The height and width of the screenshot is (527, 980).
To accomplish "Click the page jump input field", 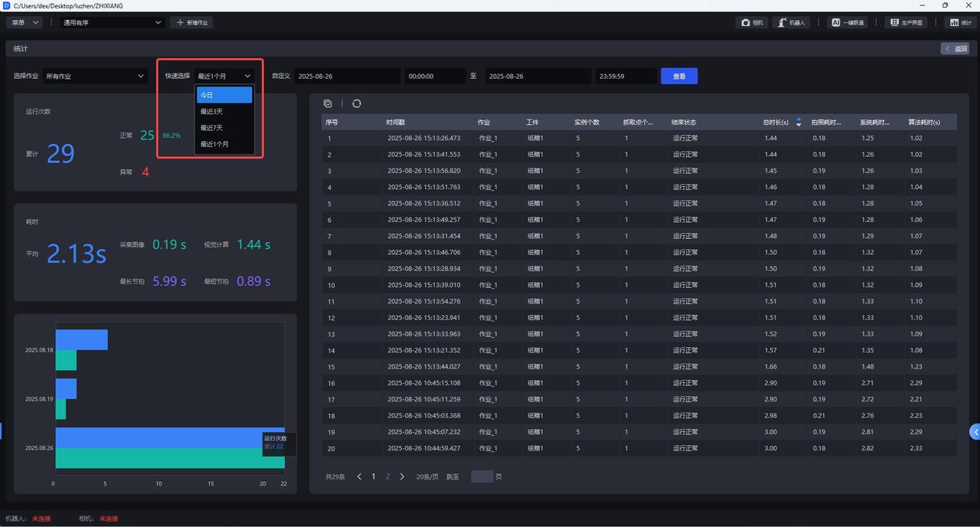I will 482,476.
